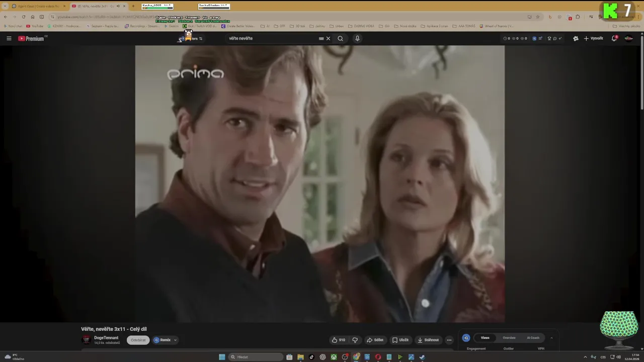The height and width of the screenshot is (362, 644).
Task: Reload the page
Action: (24, 17)
